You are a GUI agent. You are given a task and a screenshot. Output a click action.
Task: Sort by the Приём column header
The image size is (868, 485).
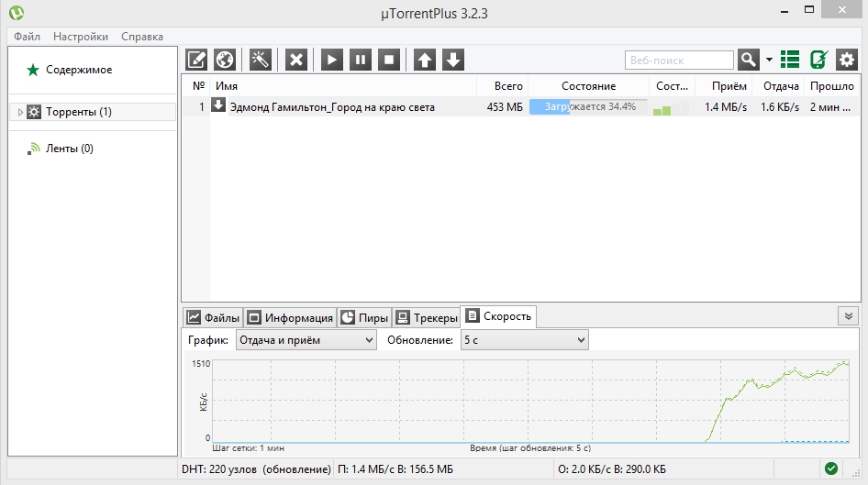(x=729, y=85)
